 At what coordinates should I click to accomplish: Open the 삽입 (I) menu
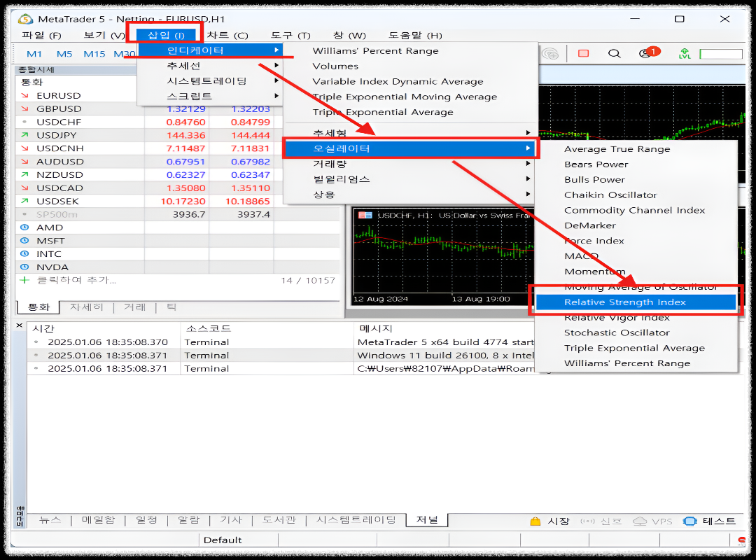[166, 35]
